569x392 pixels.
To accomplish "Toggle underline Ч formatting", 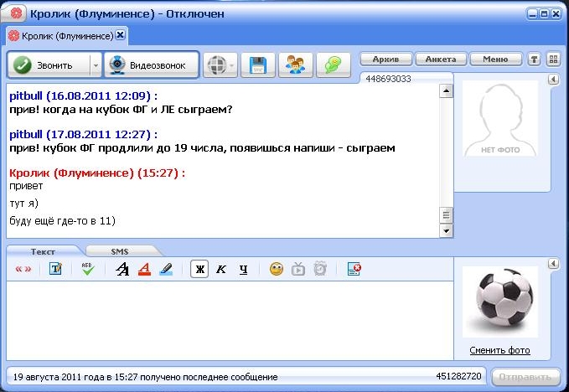I will (243, 269).
